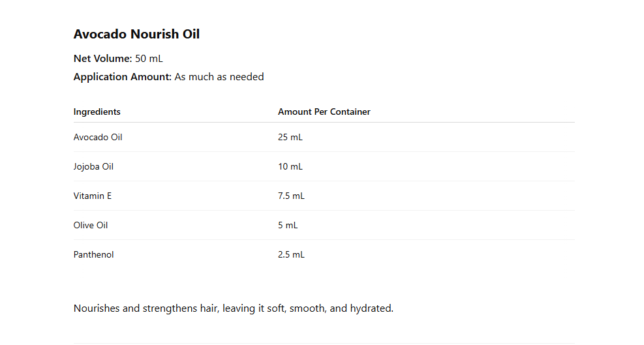Select the Olive Oil ingredient cell

click(x=91, y=226)
